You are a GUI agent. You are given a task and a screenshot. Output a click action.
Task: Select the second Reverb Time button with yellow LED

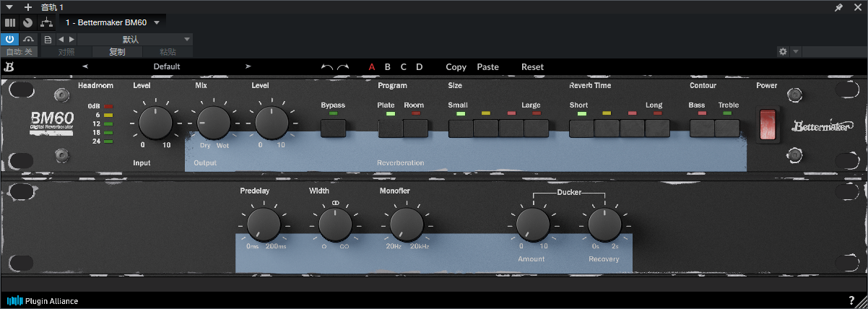coord(607,129)
